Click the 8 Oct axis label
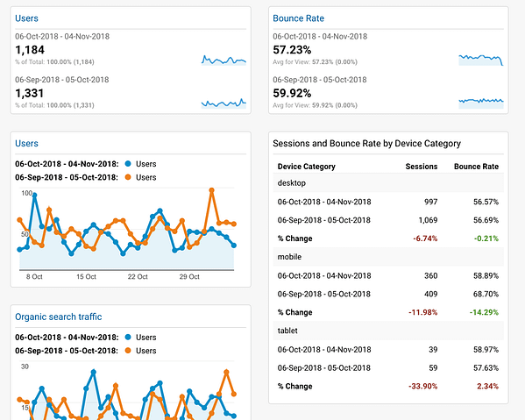This screenshot has width=525, height=420. click(34, 277)
